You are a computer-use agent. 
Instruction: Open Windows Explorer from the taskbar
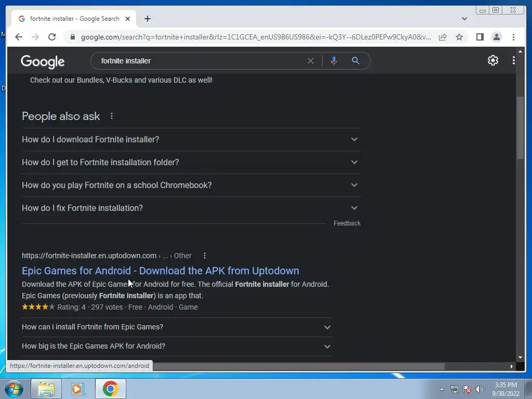[x=46, y=389]
